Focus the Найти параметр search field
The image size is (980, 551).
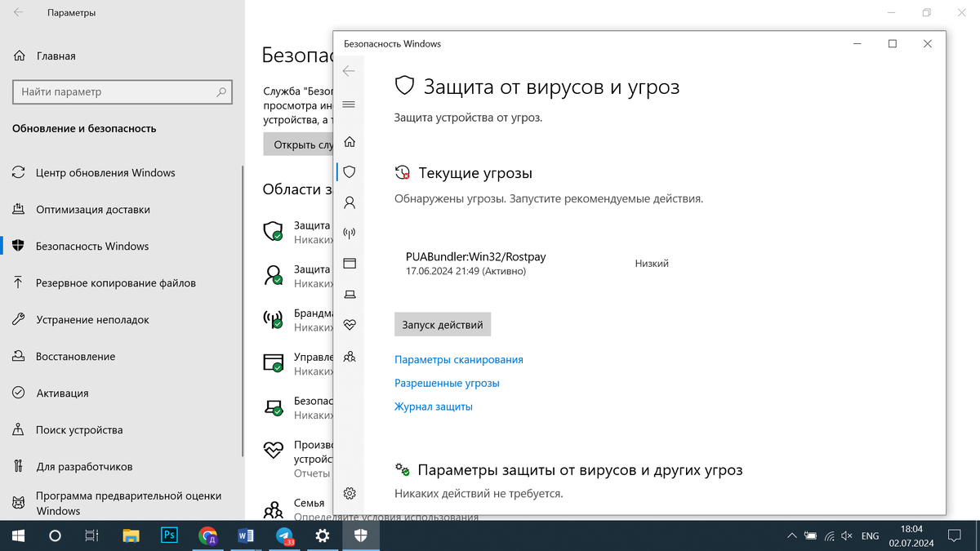(122, 92)
